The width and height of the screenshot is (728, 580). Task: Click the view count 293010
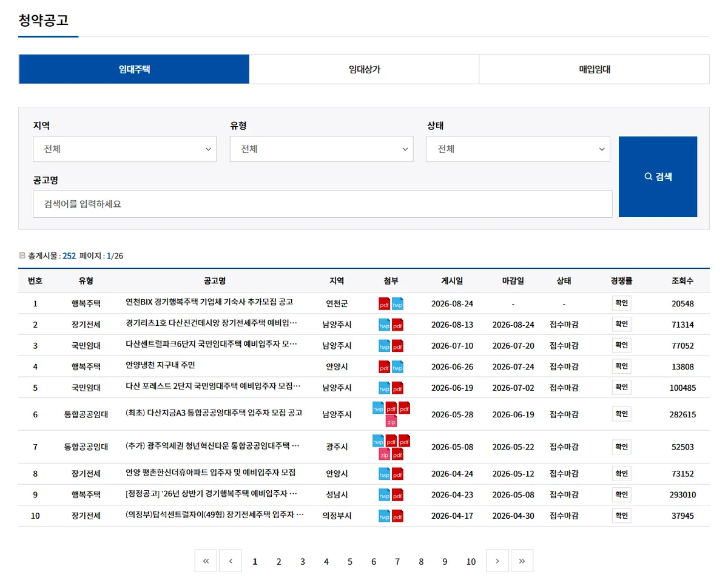point(682,495)
